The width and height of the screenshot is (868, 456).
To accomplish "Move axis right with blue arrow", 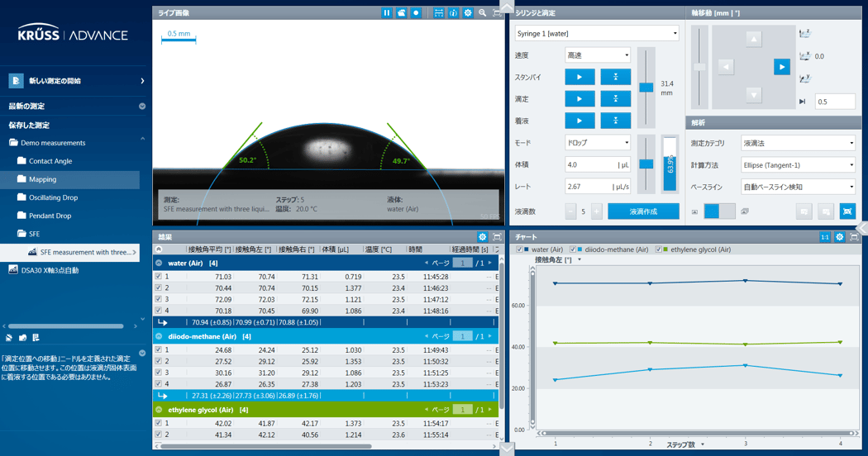I will tap(782, 67).
